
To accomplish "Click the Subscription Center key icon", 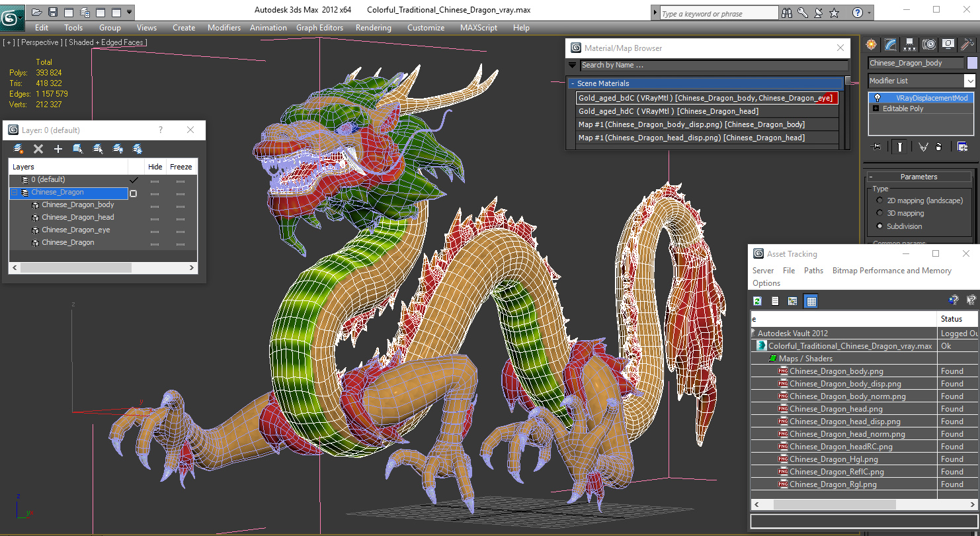I will pyautogui.click(x=803, y=13).
